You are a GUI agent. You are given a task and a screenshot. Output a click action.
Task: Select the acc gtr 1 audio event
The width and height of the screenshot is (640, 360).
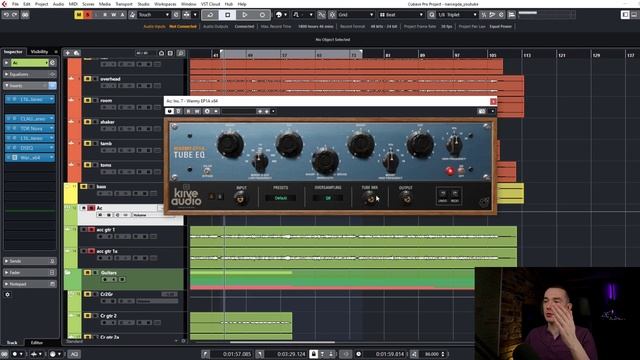[x=353, y=236]
